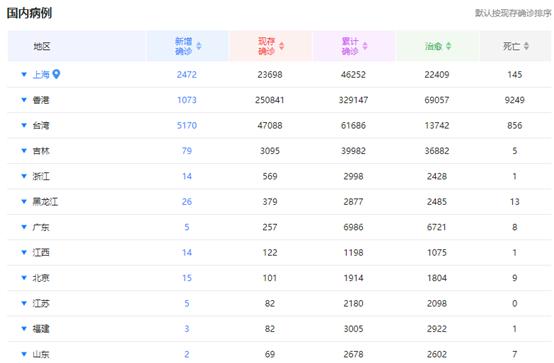This screenshot has height=363, width=554.
Task: Expand the 山东 row
Action: pyautogui.click(x=24, y=354)
